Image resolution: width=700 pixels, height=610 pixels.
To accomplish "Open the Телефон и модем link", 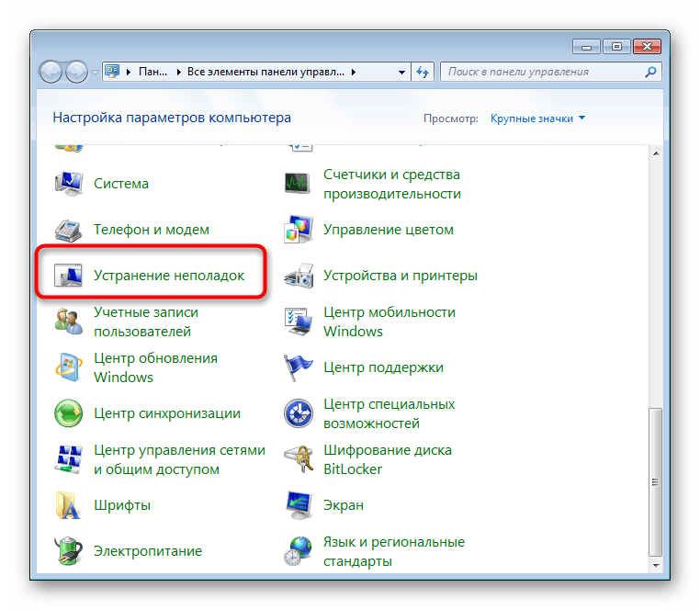I will [x=152, y=230].
